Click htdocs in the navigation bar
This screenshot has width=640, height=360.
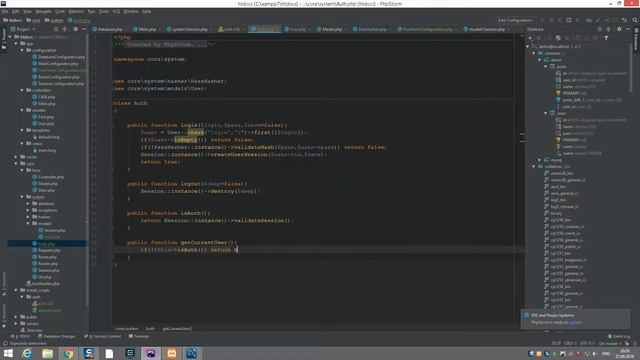tap(13, 20)
